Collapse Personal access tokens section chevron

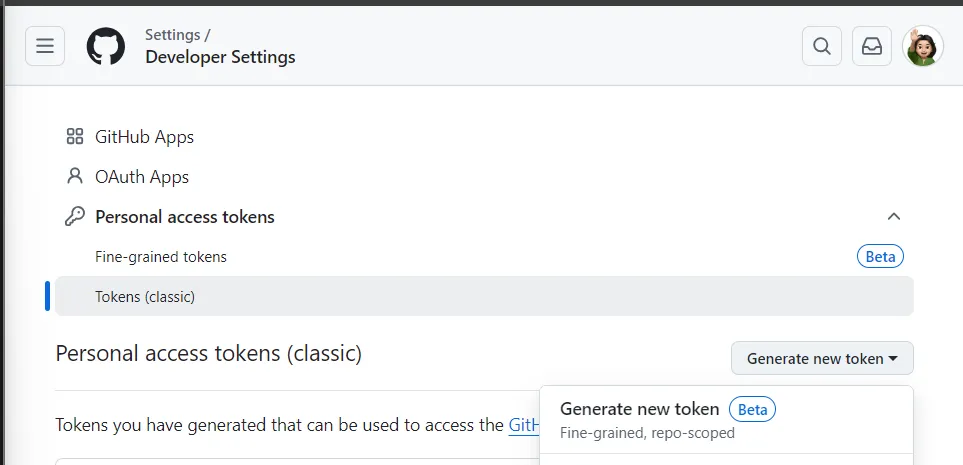tap(894, 217)
